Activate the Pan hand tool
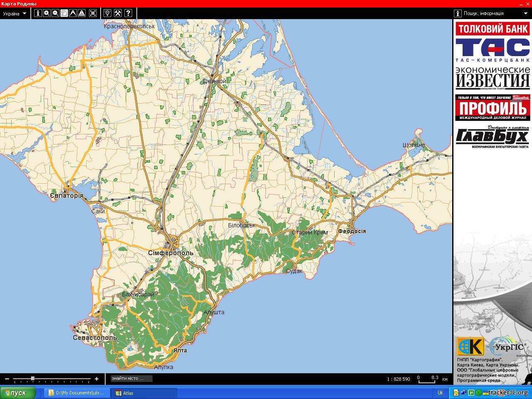The width and height of the screenshot is (532, 399). tap(64, 13)
